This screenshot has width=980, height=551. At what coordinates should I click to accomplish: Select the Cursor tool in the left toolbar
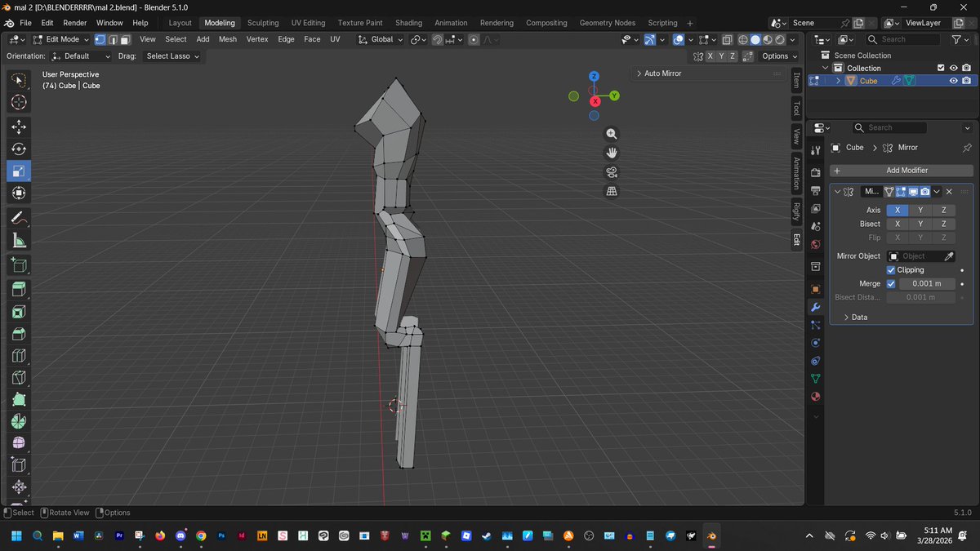point(19,102)
